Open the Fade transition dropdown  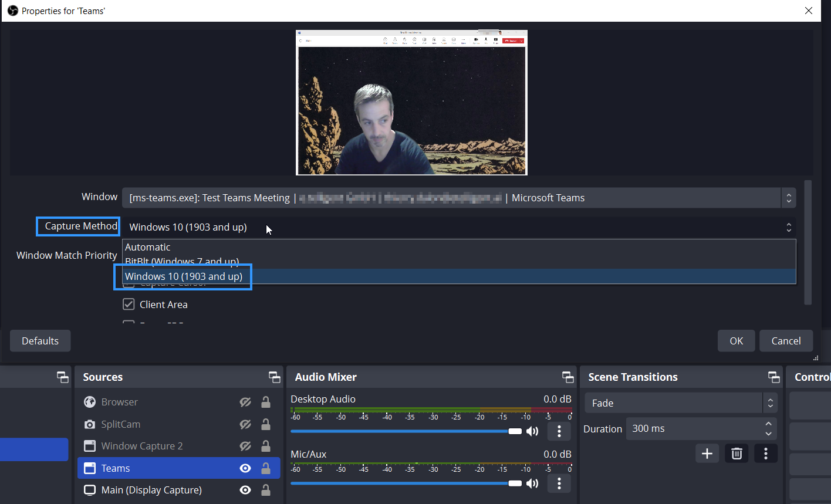click(681, 403)
